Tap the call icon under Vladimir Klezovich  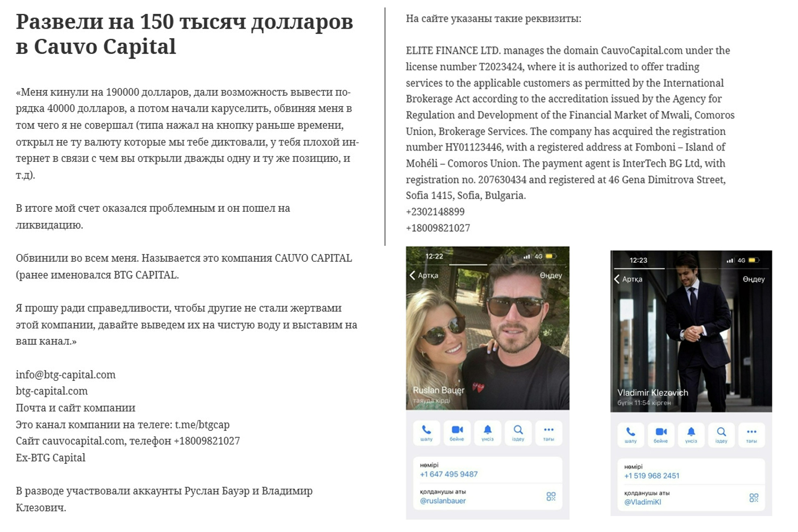(630, 435)
